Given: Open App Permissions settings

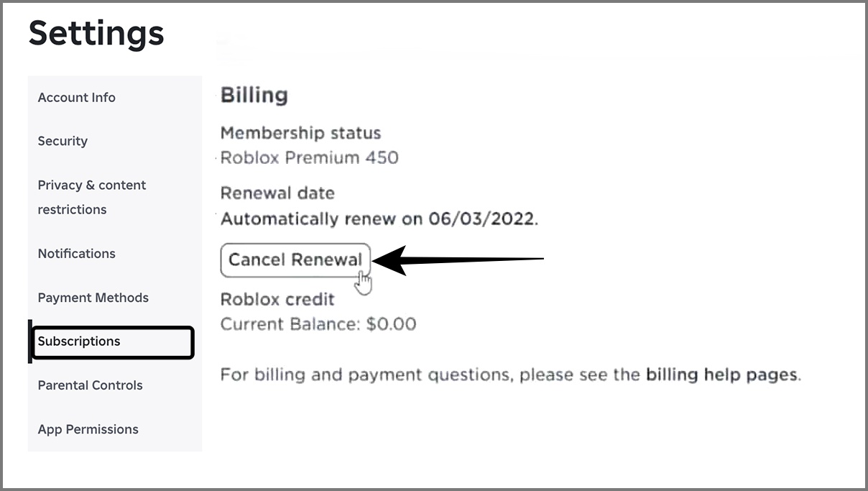Looking at the screenshot, I should click(88, 429).
